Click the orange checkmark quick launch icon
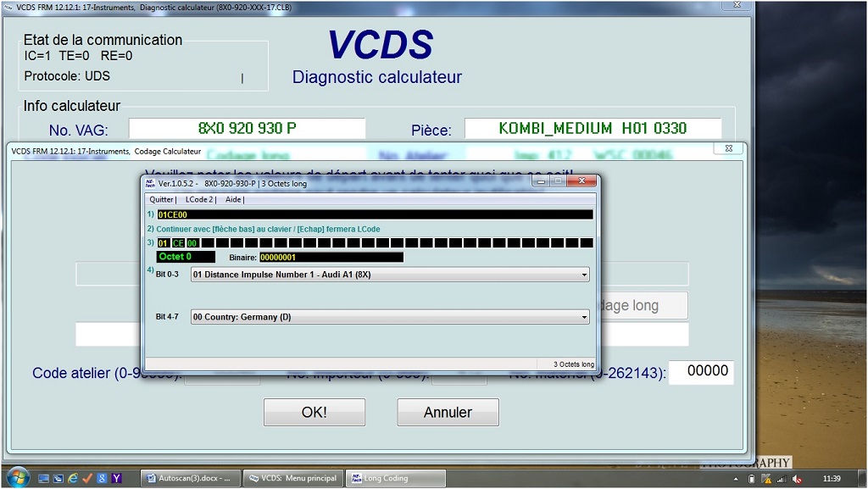 (87, 479)
